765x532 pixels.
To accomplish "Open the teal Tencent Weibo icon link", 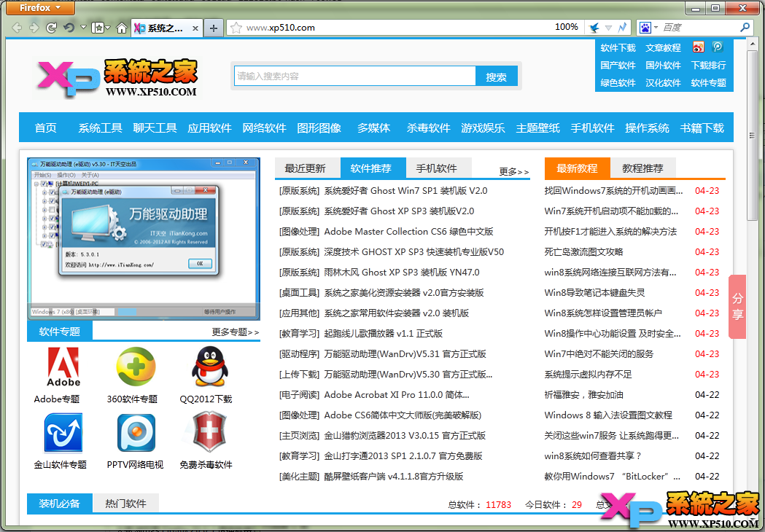I will [x=718, y=47].
